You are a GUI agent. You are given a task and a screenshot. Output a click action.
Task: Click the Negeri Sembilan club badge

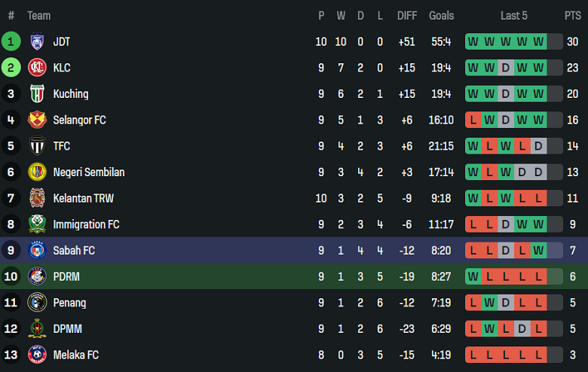pos(37,172)
